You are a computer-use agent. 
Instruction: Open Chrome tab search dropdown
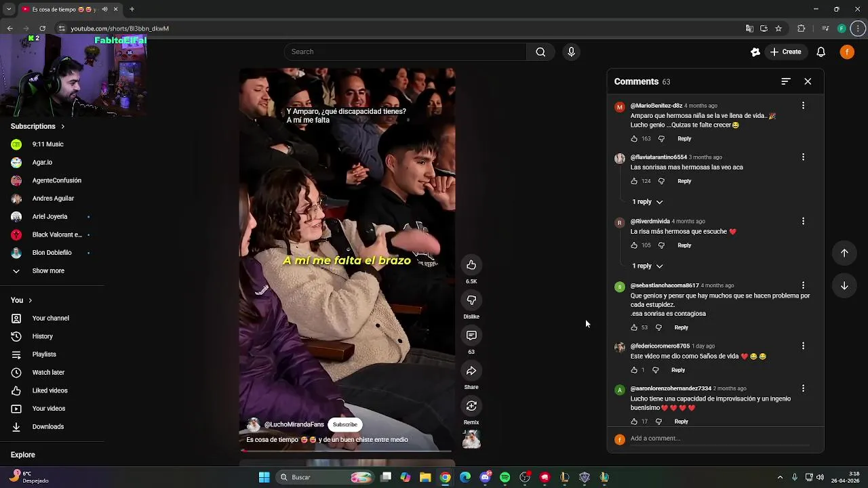9,9
